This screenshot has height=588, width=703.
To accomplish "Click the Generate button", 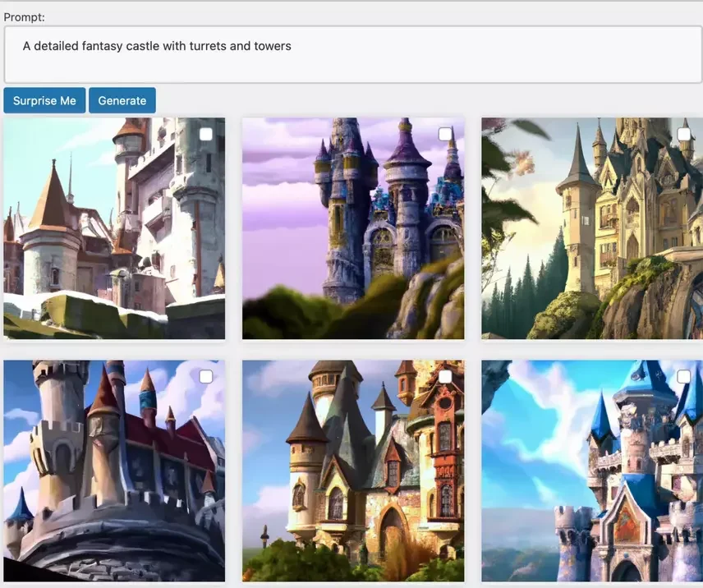I will point(122,100).
